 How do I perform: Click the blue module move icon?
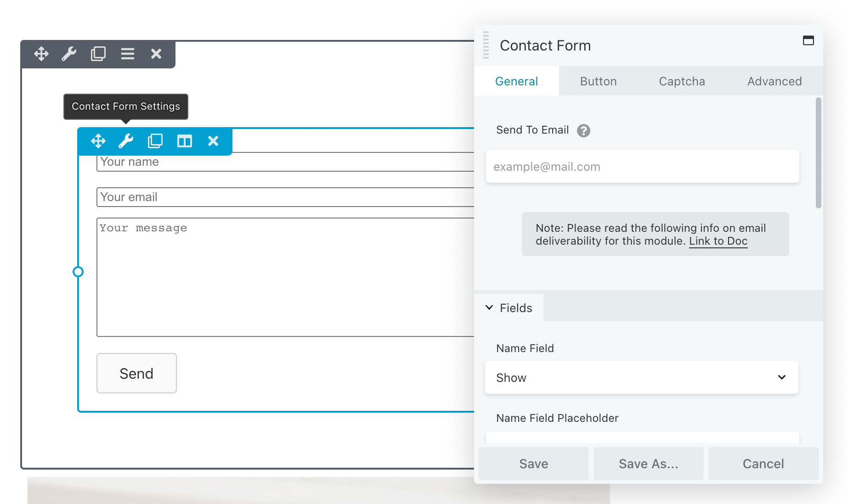98,141
